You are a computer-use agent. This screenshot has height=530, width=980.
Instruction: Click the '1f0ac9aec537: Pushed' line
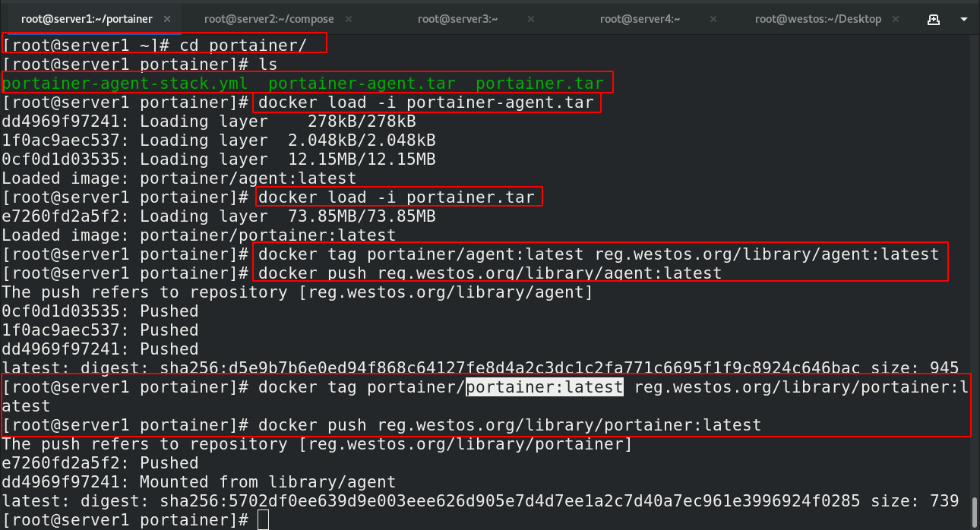(x=100, y=330)
